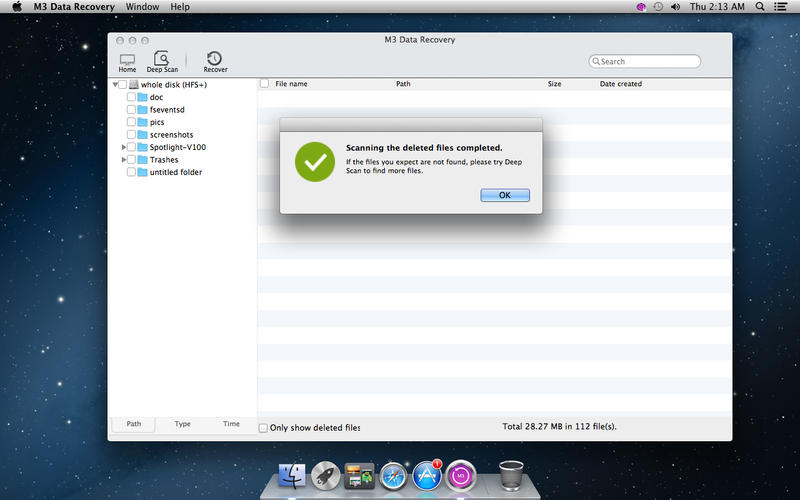This screenshot has width=800, height=500.
Task: Open the photo collage app in Dock
Action: (359, 476)
